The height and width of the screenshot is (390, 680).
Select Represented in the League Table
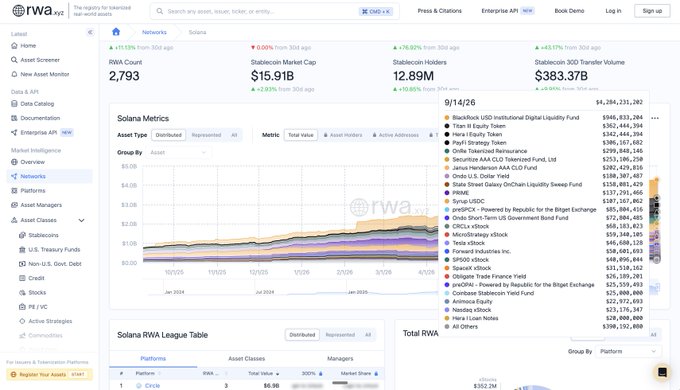coord(340,335)
